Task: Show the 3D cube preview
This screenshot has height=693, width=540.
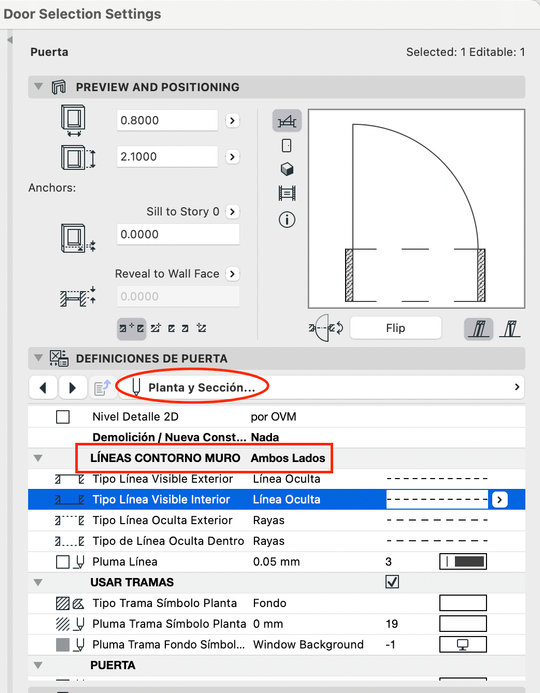Action: pyautogui.click(x=287, y=169)
